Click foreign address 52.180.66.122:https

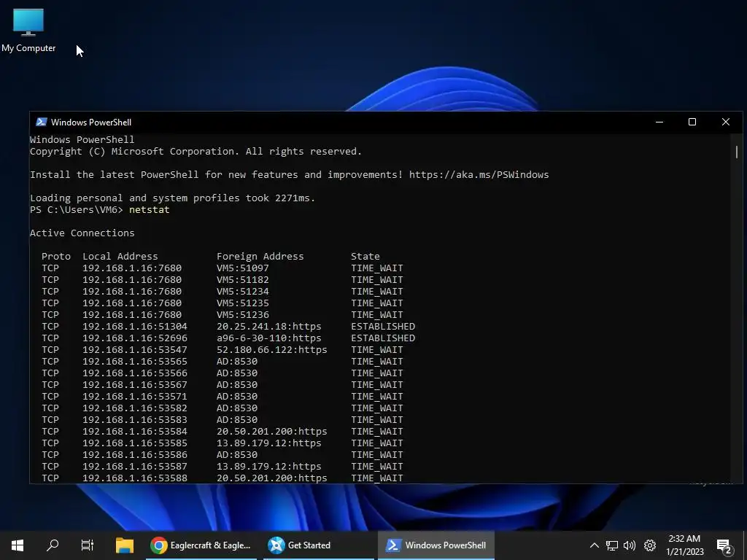[x=271, y=349]
